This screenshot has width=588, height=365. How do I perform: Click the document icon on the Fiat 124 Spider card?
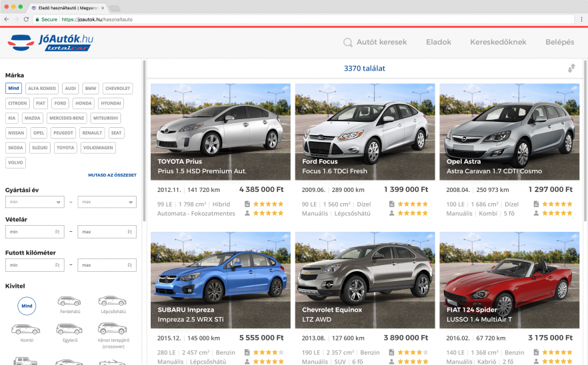536,352
